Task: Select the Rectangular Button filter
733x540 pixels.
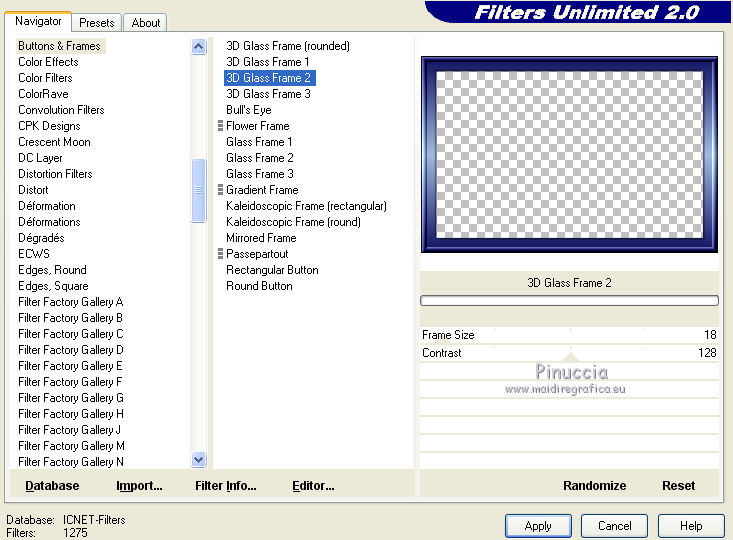Action: 272,269
